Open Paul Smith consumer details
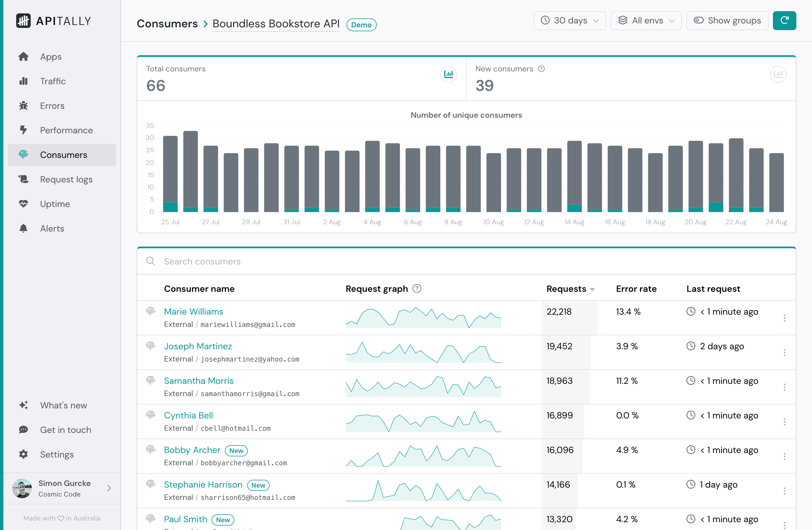The width and height of the screenshot is (812, 530). [186, 519]
